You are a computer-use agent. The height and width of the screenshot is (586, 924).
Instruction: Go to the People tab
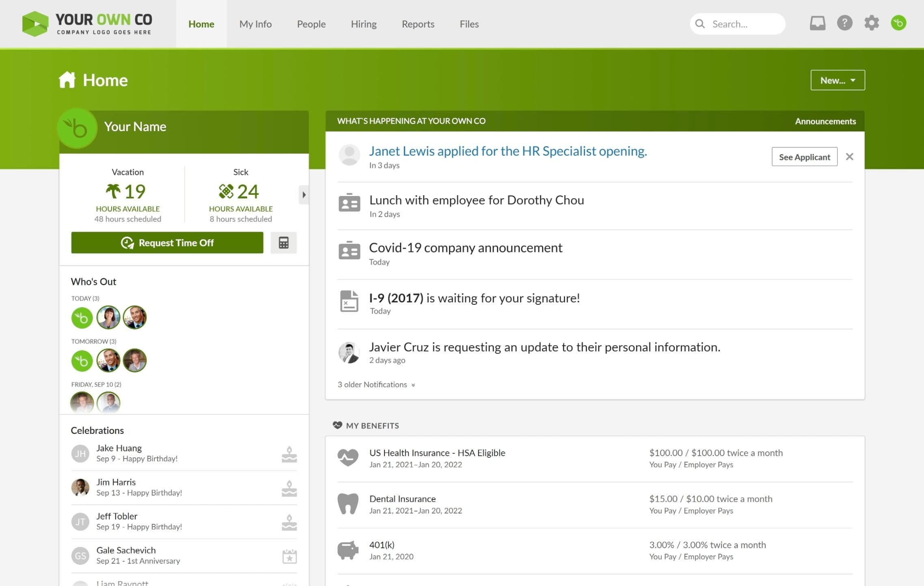(x=311, y=24)
